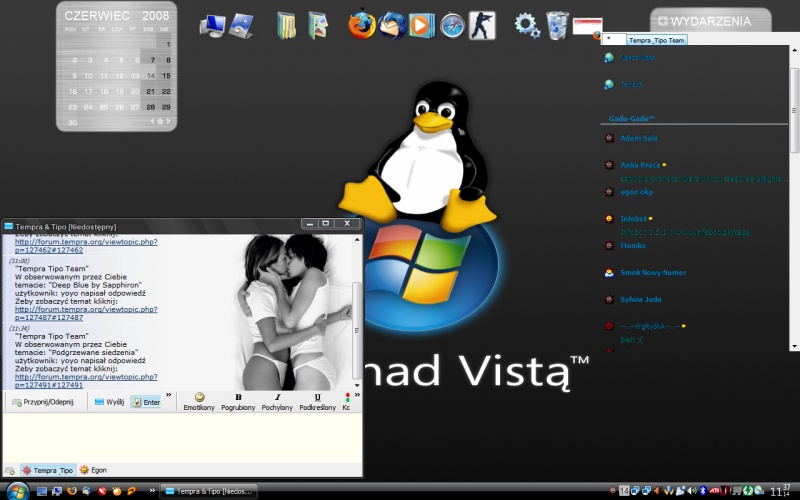Image resolution: width=800 pixels, height=500 pixels.
Task: Start Counter-Strike from the dock
Action: pyautogui.click(x=482, y=26)
